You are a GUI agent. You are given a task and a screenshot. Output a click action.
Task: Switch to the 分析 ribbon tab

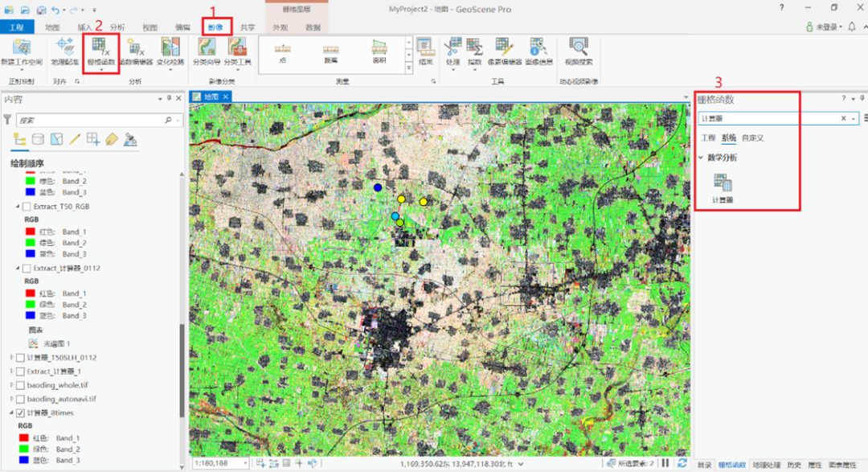click(117, 27)
